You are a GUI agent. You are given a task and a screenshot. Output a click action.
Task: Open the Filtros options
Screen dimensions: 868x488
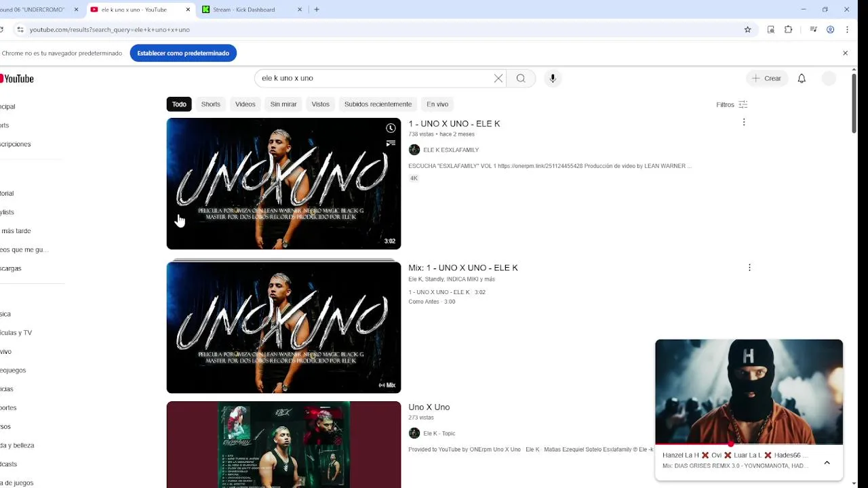click(732, 104)
